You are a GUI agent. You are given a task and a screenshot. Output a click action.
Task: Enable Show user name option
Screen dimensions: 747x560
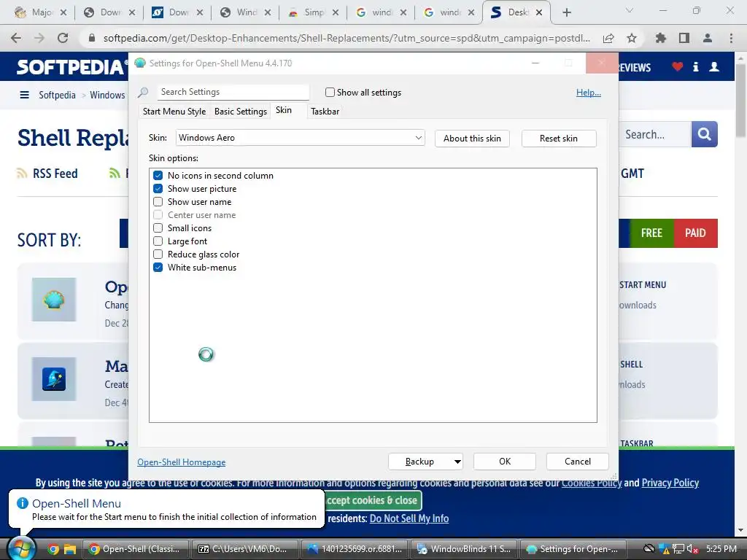(x=158, y=202)
